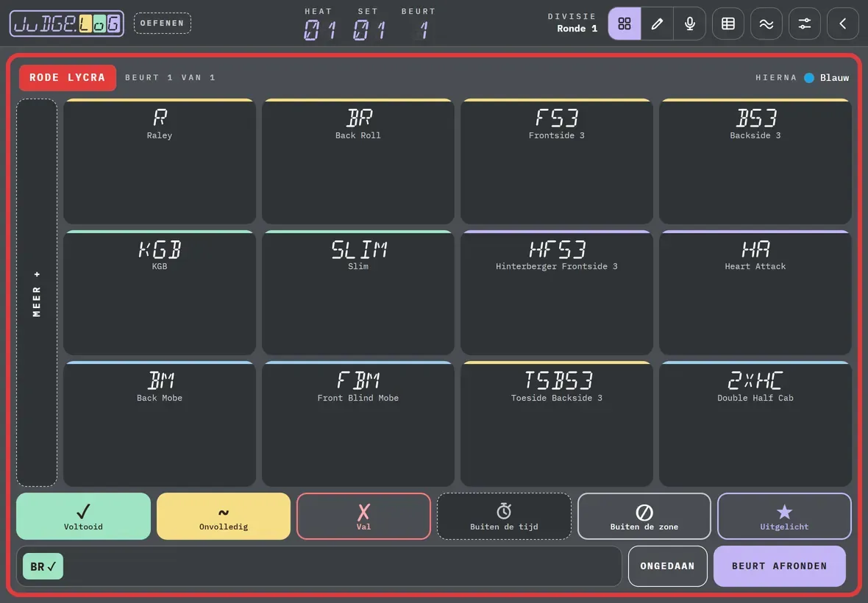
Task: Click the BEURT AFRONDEN button
Action: tap(779, 566)
